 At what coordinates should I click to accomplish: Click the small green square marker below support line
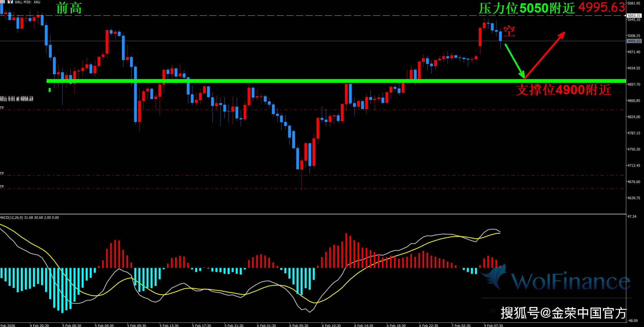(50, 90)
